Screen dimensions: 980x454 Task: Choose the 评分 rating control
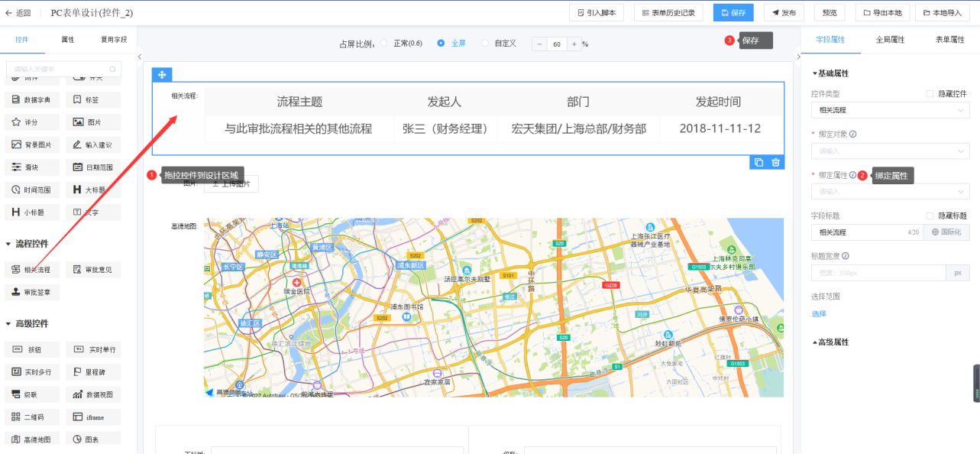coord(32,122)
